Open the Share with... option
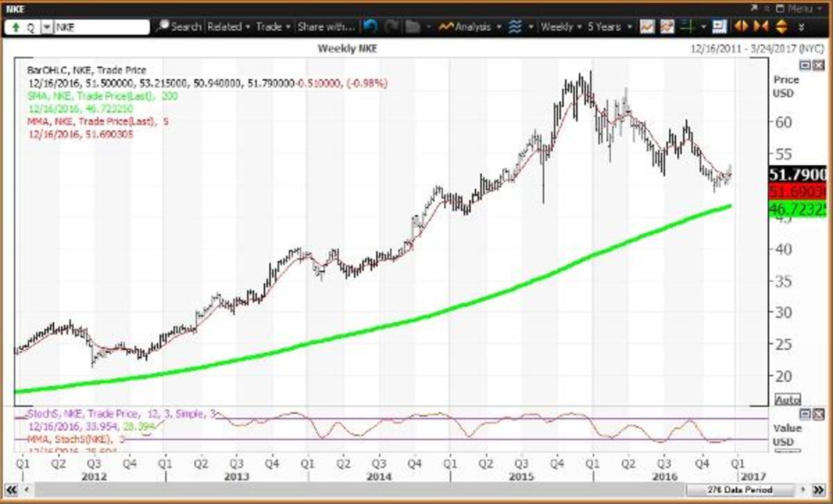The height and width of the screenshot is (504, 833). click(x=326, y=26)
